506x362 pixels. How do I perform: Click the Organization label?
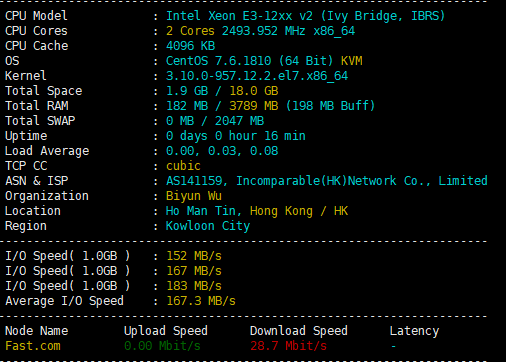[47, 196]
